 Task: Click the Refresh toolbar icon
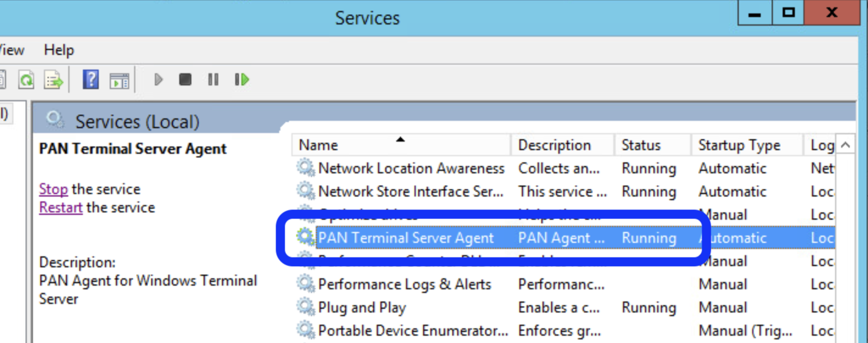(26, 79)
